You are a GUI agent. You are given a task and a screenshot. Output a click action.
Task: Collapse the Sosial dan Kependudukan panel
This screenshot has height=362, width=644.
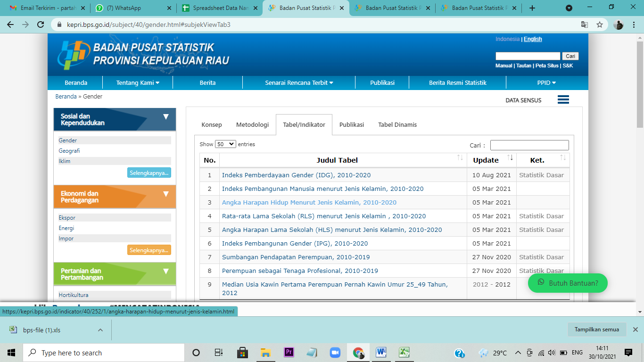click(x=165, y=116)
